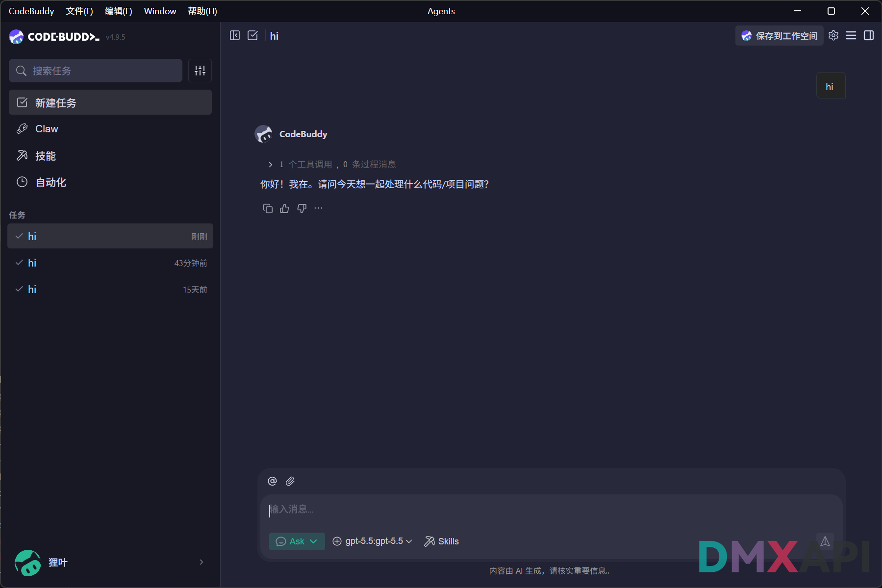Viewport: 882px width, 588px height.
Task: Open the hamburger list menu icon
Action: click(x=851, y=35)
